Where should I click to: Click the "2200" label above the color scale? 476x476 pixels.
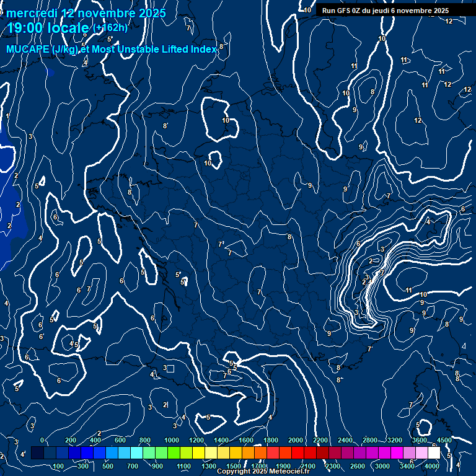click(x=320, y=440)
